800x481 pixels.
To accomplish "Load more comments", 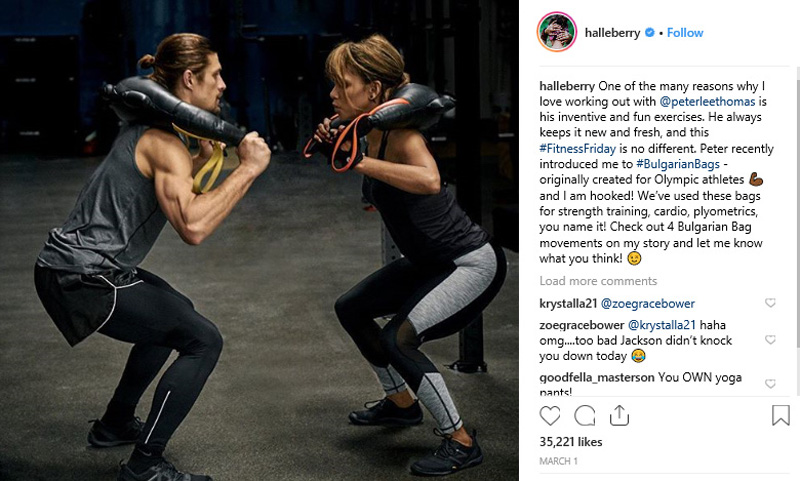I will pos(598,281).
